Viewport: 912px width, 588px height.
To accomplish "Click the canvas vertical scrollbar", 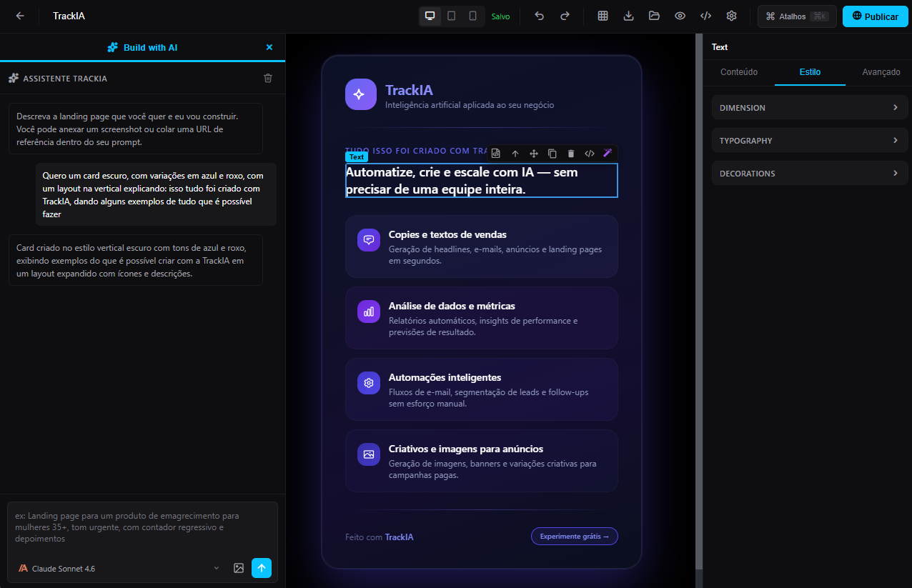I will (698, 300).
